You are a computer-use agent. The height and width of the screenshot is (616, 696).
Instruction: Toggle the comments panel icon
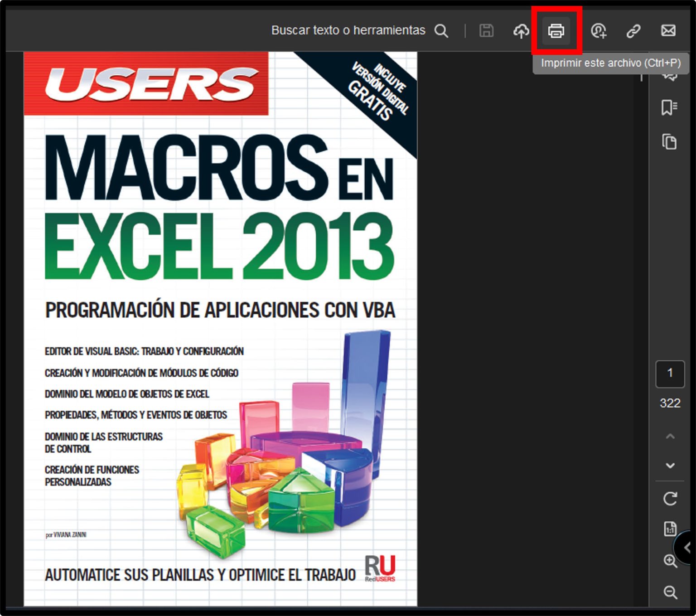point(669,78)
